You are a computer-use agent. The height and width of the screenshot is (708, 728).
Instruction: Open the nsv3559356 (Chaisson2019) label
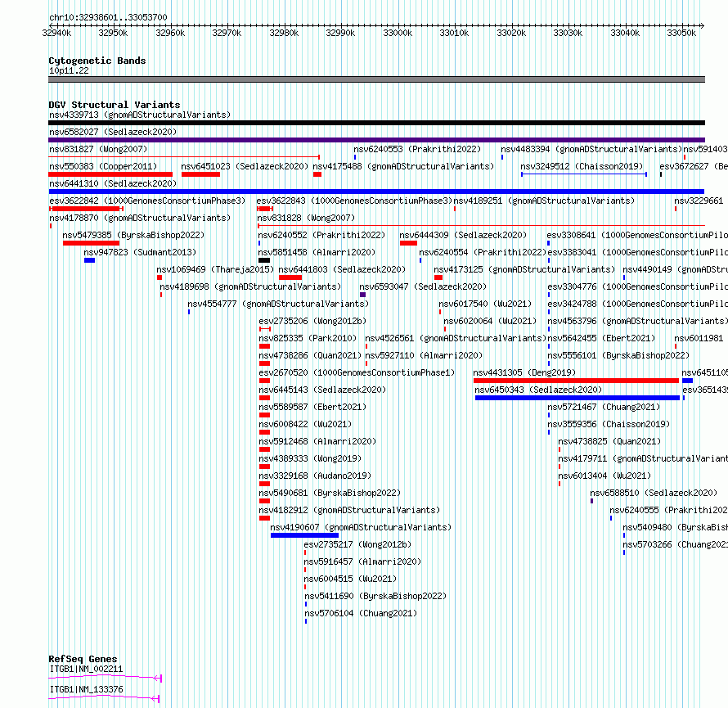click(609, 424)
